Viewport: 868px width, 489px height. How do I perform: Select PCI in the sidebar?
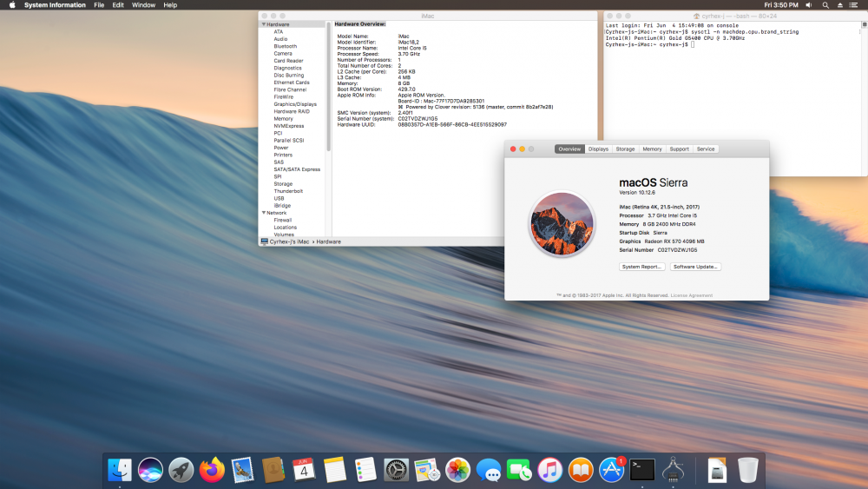[x=278, y=134]
